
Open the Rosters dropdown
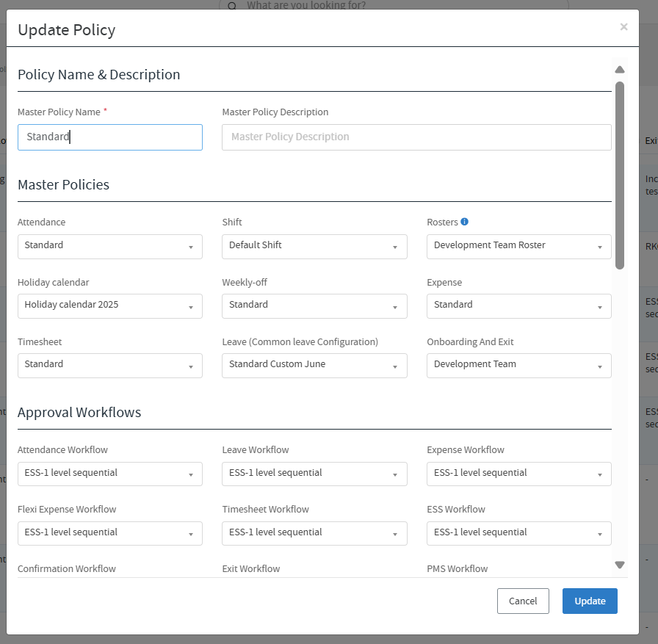pyautogui.click(x=518, y=246)
